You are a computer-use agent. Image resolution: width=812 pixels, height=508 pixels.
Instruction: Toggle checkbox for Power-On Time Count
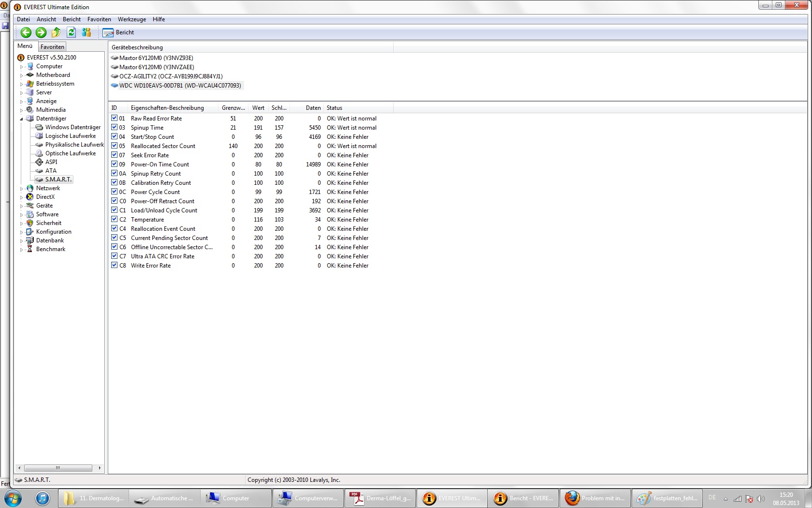click(115, 164)
